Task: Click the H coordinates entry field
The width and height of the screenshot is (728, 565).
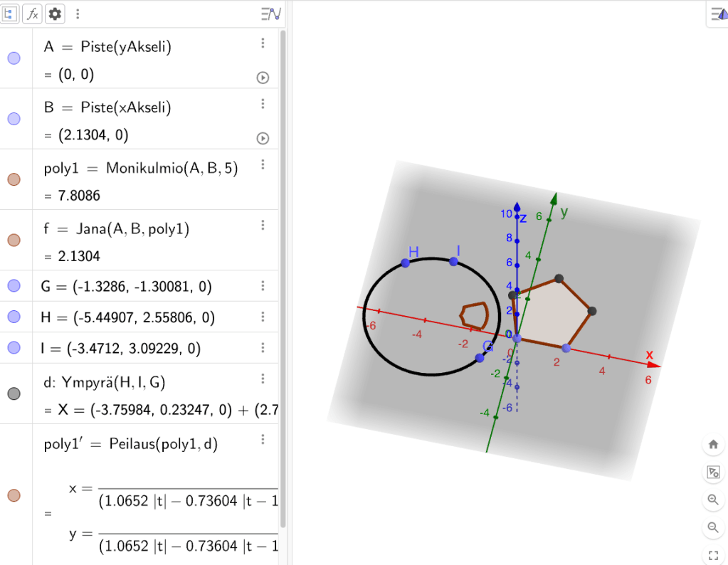Action: (x=128, y=317)
